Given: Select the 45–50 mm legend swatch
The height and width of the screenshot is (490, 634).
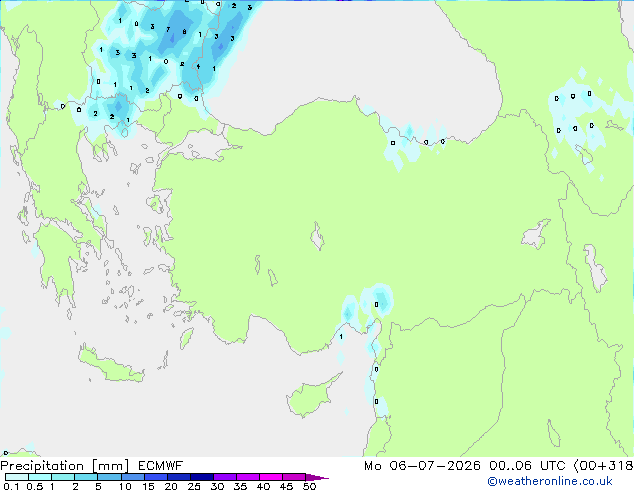Looking at the screenshot, I should click(x=294, y=477).
